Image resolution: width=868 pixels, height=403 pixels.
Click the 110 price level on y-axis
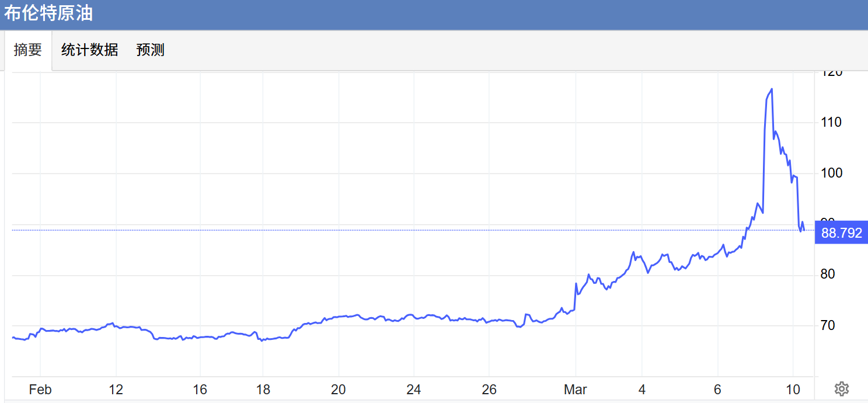point(831,123)
